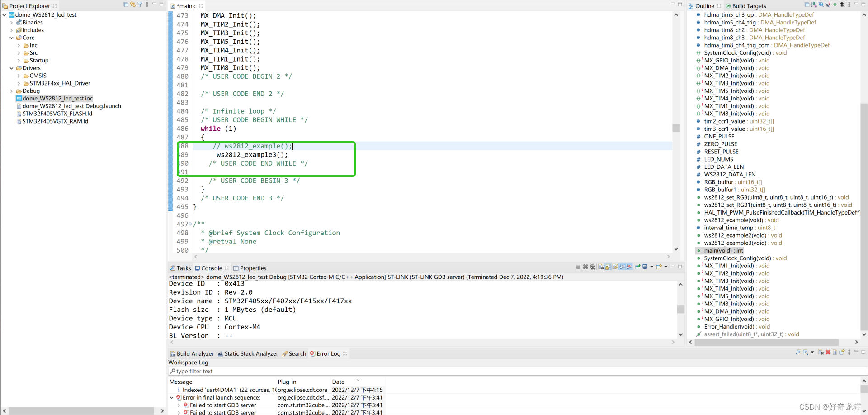Select ws2812_example3 function in Outline
Screen dimensions: 868x415
tap(735, 243)
